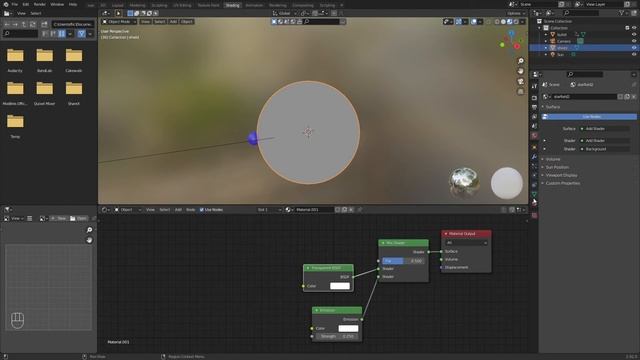Click the outliner search field
This screenshot has height=360, width=640.
(581, 13)
